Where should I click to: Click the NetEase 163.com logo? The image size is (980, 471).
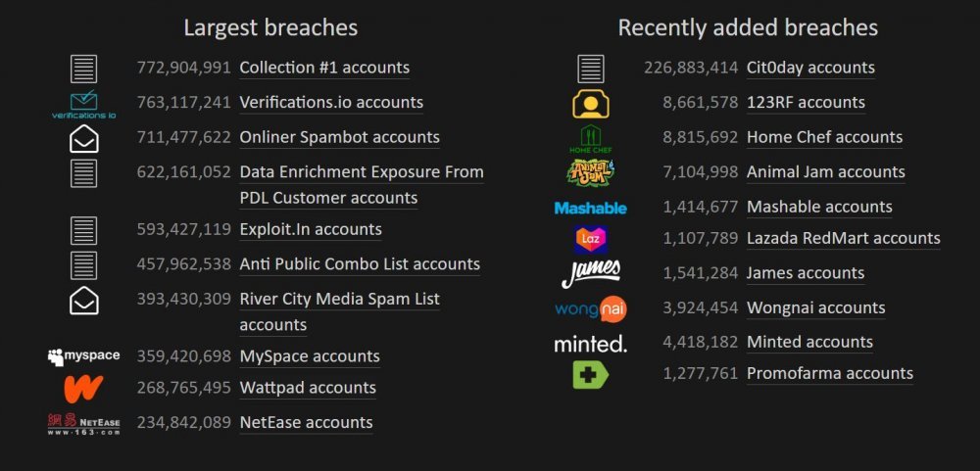tap(83, 424)
